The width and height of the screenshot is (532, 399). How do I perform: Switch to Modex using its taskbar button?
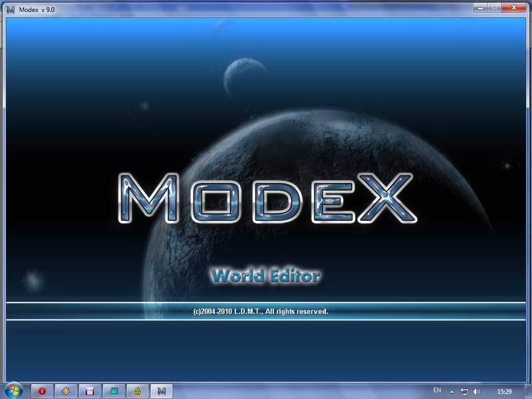pyautogui.click(x=162, y=391)
